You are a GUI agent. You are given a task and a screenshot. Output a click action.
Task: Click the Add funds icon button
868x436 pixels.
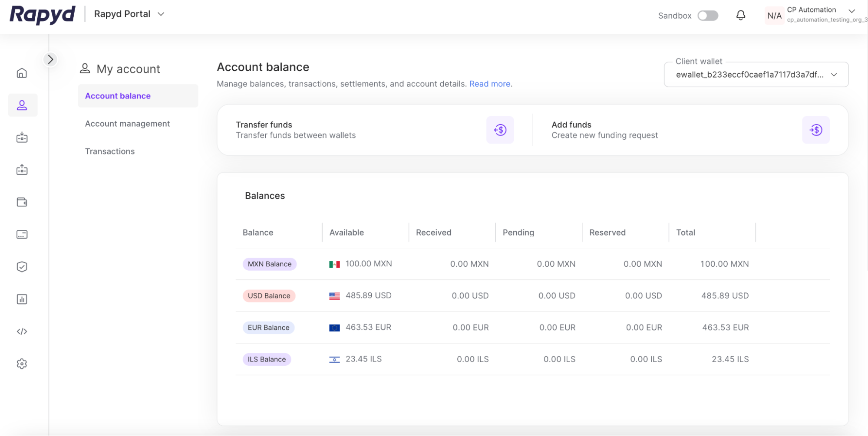pyautogui.click(x=815, y=130)
